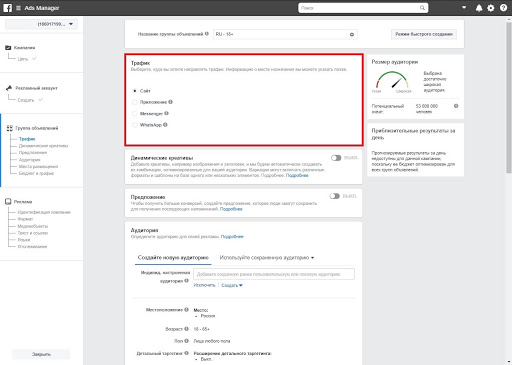Click the Facebook logo icon
Screen dimensions: 512x365
point(7,8)
